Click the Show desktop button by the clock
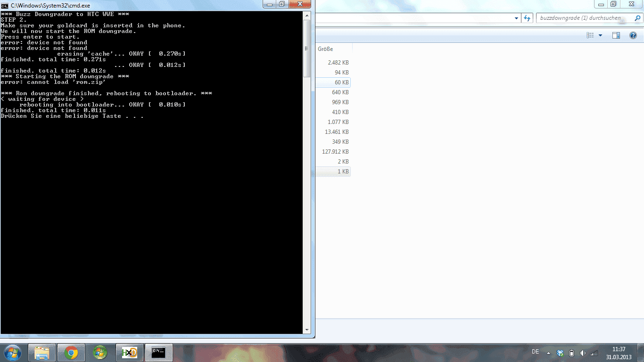The image size is (644, 362). coord(641,353)
